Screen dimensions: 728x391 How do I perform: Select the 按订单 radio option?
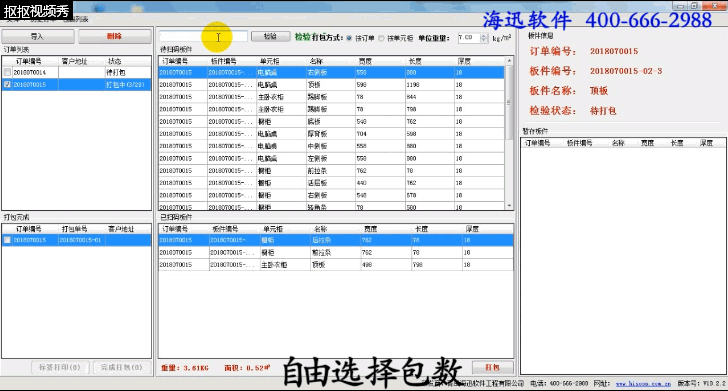349,38
